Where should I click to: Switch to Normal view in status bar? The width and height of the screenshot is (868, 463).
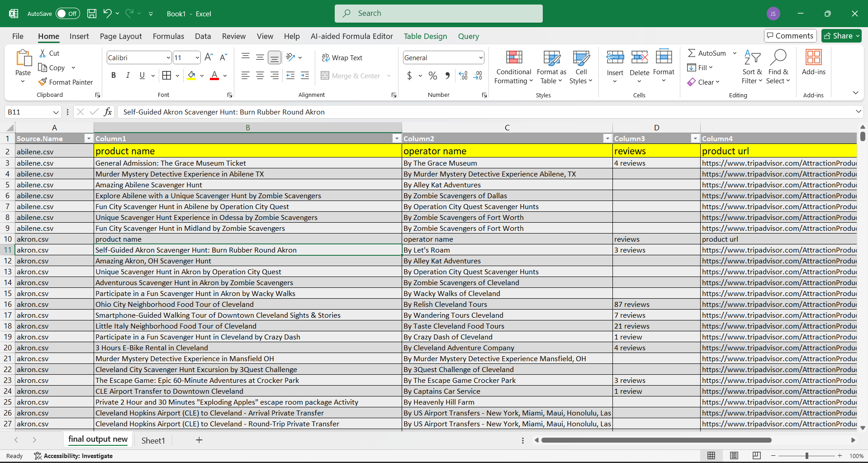(711, 455)
